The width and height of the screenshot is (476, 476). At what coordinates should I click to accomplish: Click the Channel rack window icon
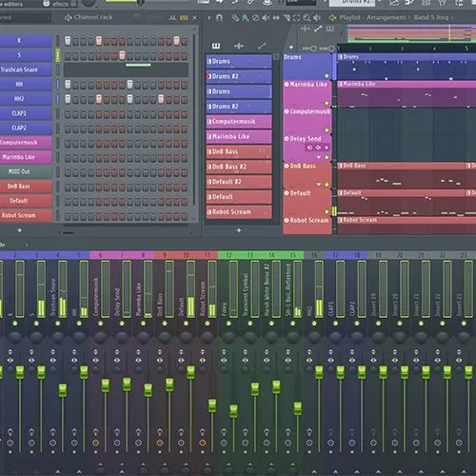[68, 18]
